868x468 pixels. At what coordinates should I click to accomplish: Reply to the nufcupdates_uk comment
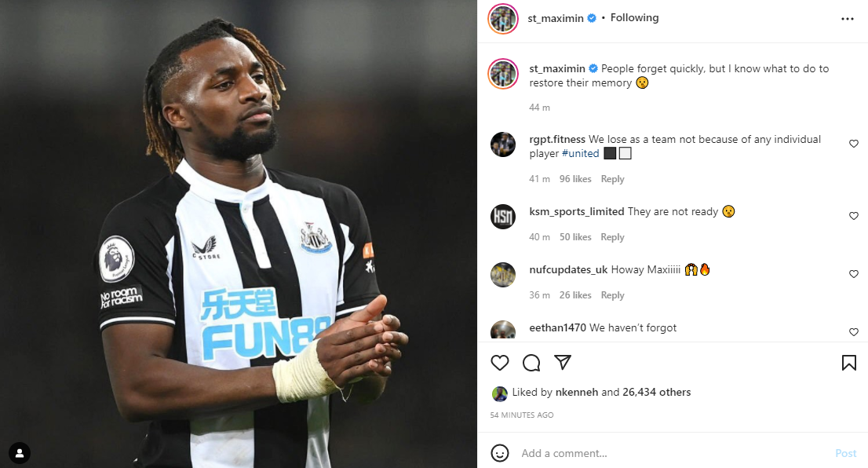(612, 295)
